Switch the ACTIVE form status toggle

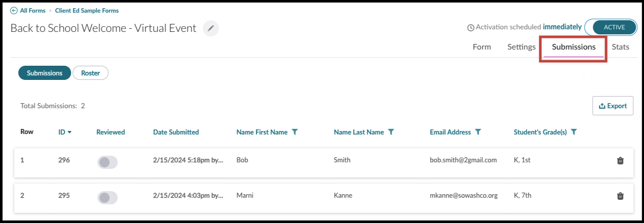611,27
